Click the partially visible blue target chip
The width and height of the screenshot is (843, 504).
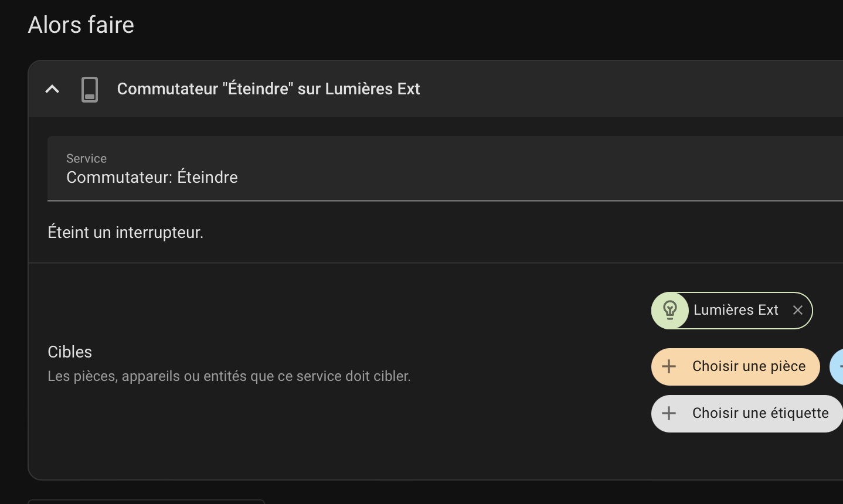(837, 367)
